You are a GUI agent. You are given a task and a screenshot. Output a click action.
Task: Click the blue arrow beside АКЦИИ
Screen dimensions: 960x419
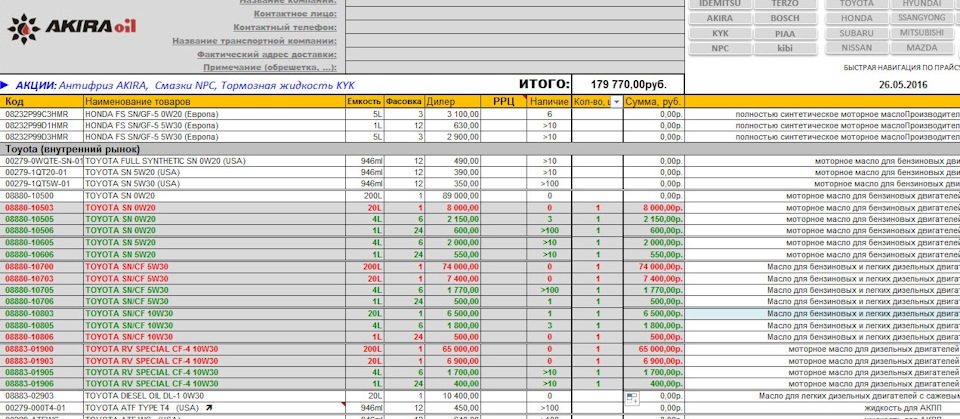click(x=5, y=85)
